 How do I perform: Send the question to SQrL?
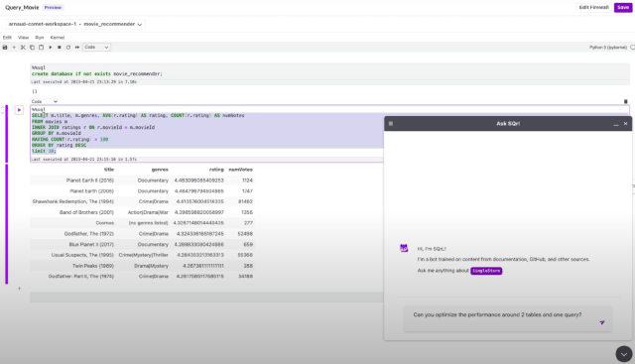pos(602,322)
